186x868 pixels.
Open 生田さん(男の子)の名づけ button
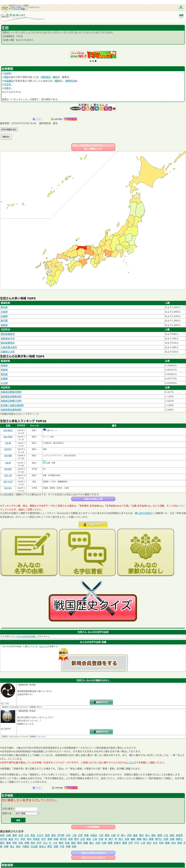coord(93,853)
